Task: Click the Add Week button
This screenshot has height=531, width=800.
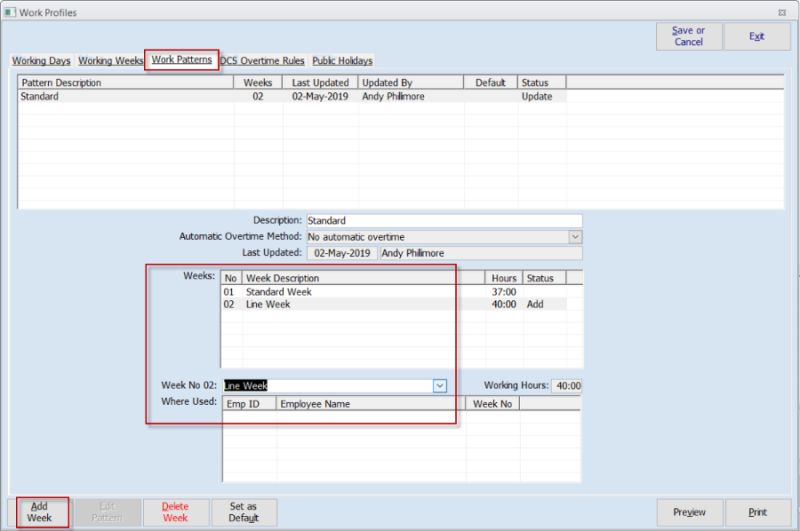Action: pyautogui.click(x=39, y=512)
